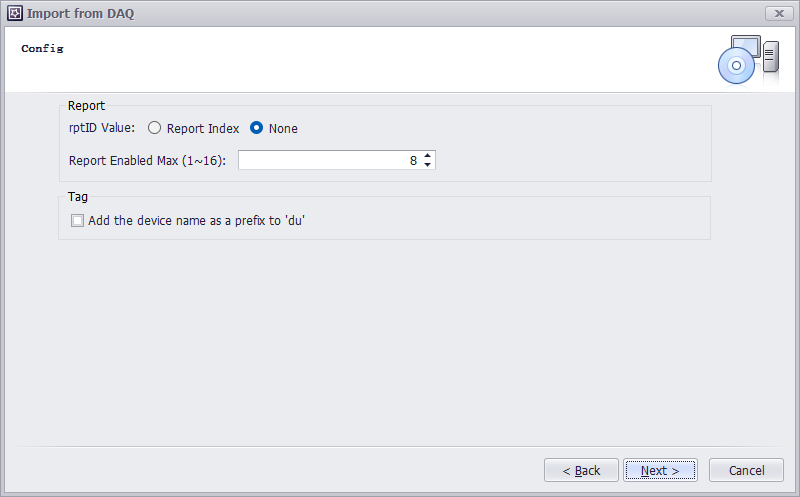Click the blue disc icon in the header

[735, 66]
